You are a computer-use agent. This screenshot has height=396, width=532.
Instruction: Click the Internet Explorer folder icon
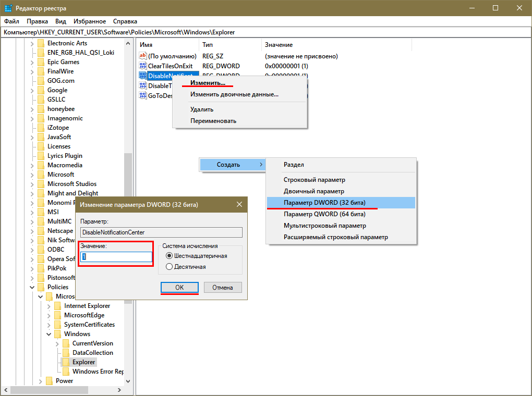click(x=57, y=306)
